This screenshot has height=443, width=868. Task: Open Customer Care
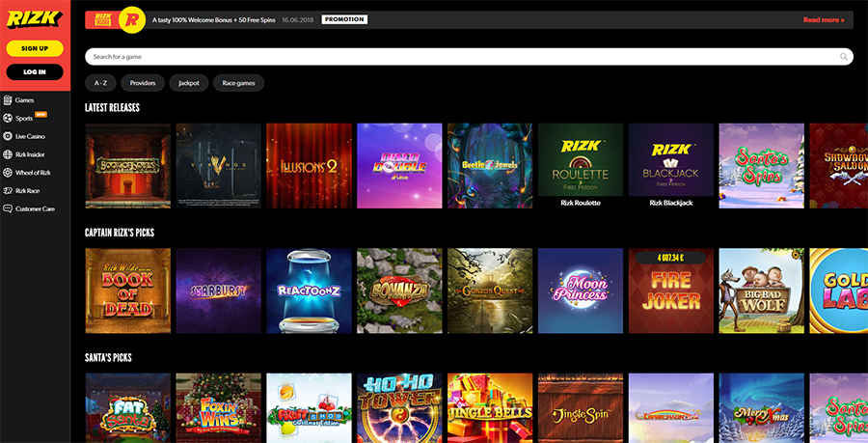coord(36,208)
